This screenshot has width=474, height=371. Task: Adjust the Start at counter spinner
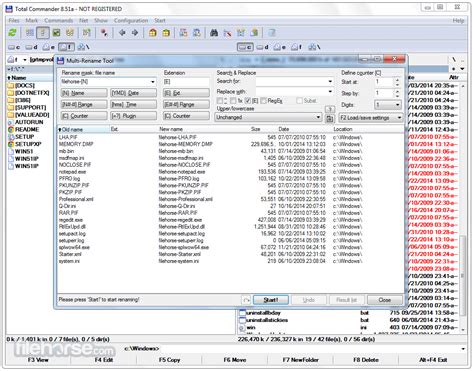(x=397, y=82)
